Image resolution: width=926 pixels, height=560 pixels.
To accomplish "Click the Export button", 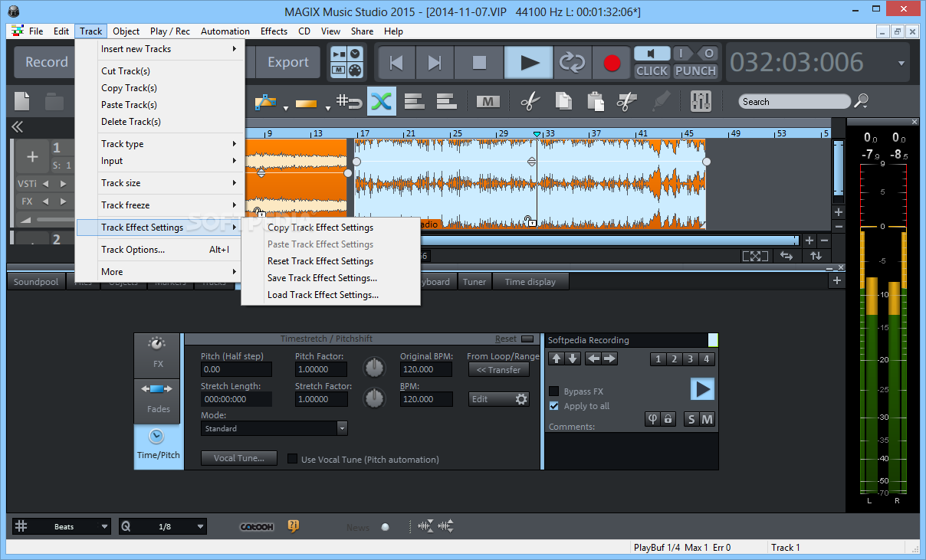I will tap(288, 63).
